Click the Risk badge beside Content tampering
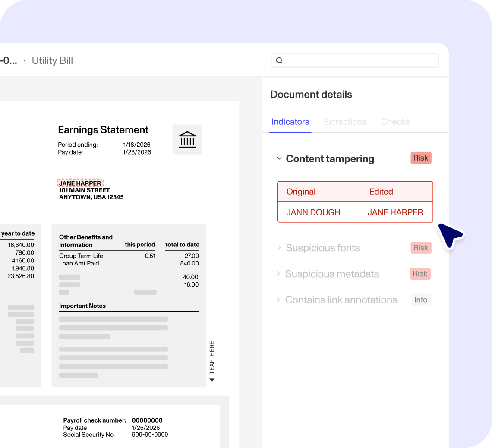 420,158
